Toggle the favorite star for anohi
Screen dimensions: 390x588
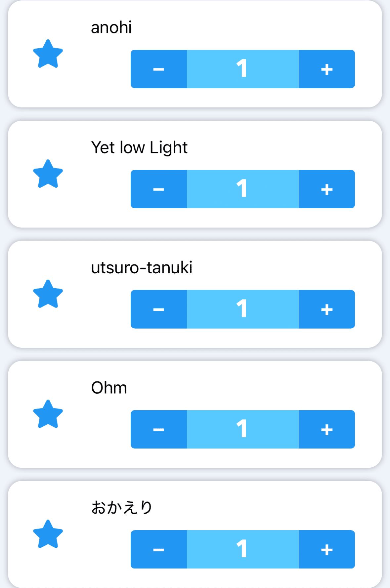(x=48, y=54)
